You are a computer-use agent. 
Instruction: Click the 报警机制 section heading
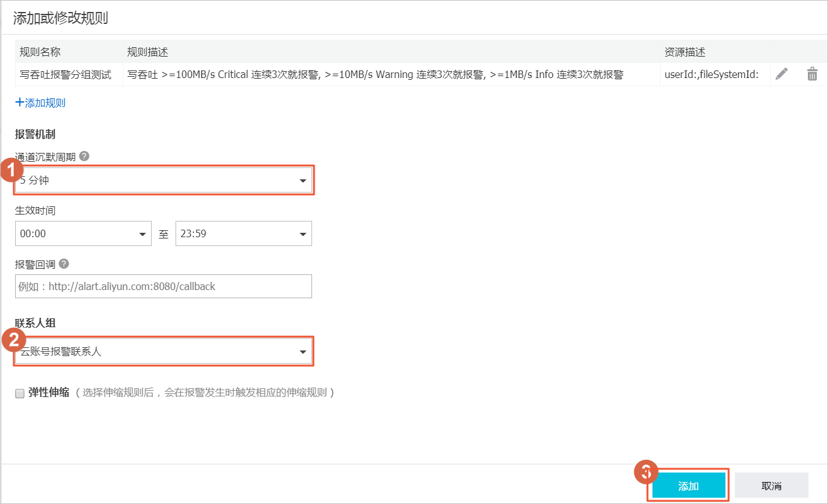(x=36, y=134)
